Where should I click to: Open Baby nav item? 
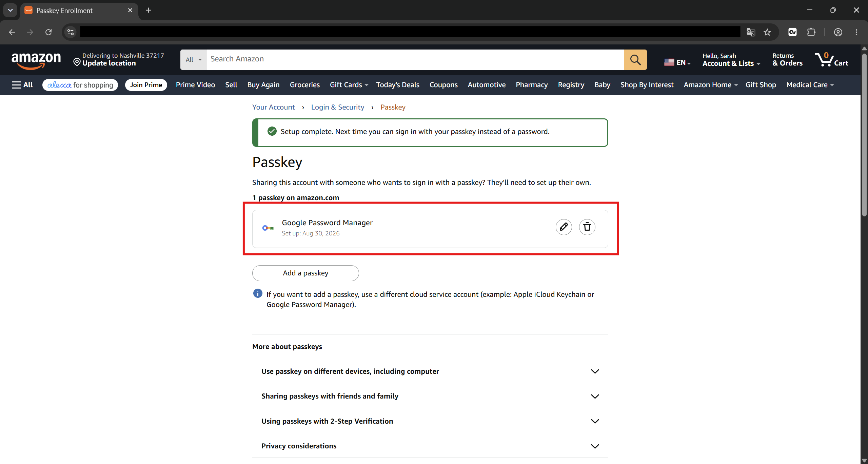(602, 85)
